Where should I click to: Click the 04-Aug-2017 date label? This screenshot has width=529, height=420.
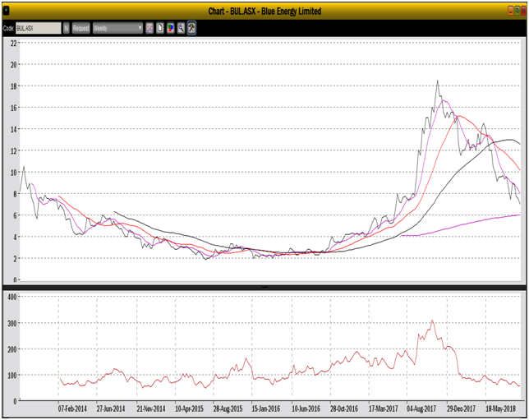coord(421,408)
